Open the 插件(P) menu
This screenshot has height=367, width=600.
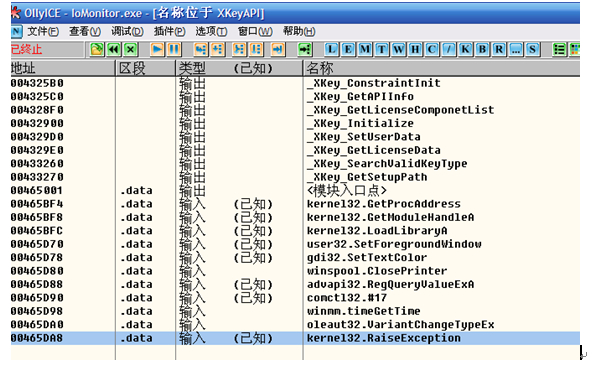click(170, 31)
